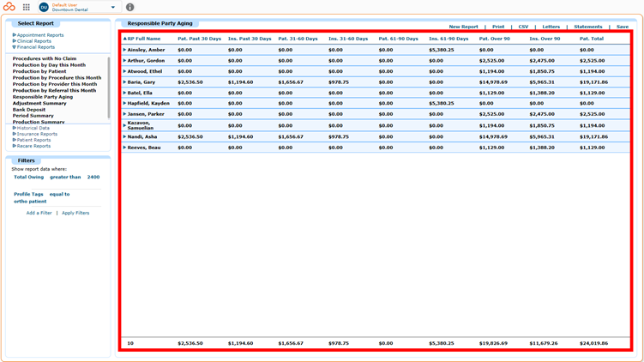Screen dimensions: 644x362
Task: Sort by Ins. Over 90 column
Action: 545,39
